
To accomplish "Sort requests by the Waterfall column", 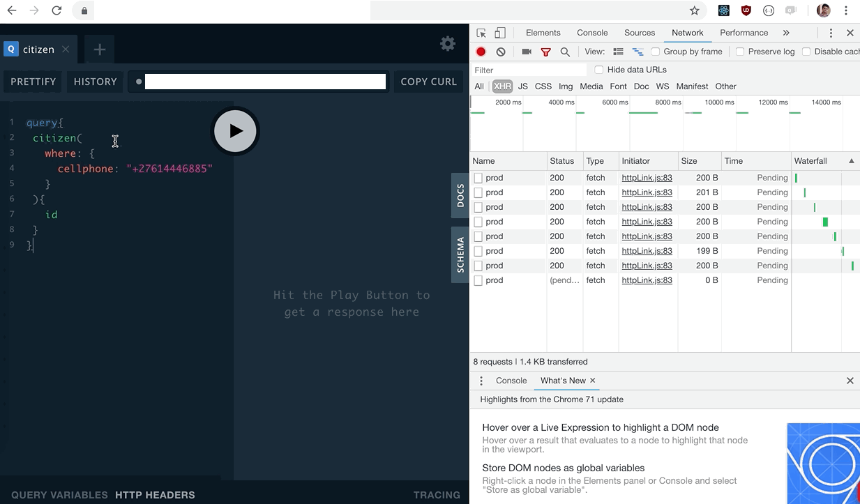I will pyautogui.click(x=810, y=161).
